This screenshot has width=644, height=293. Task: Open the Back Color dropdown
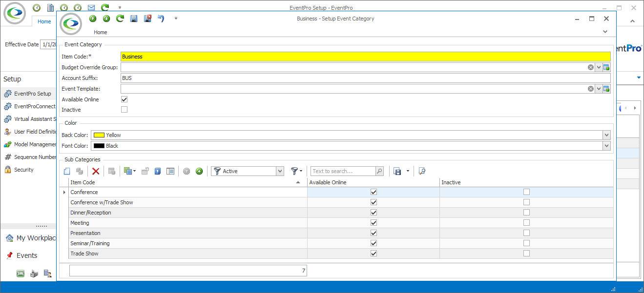coord(606,135)
